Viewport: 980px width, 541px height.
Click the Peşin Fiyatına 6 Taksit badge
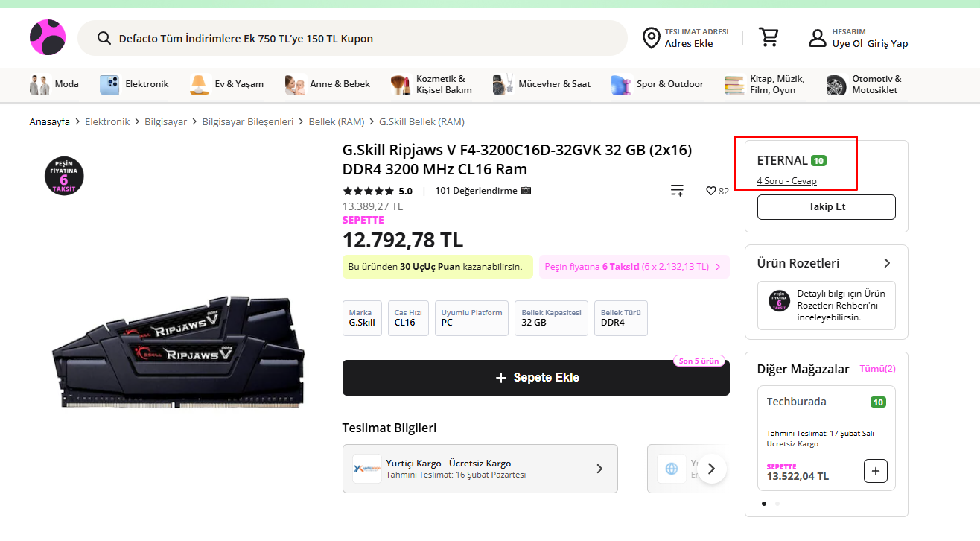[x=64, y=177]
